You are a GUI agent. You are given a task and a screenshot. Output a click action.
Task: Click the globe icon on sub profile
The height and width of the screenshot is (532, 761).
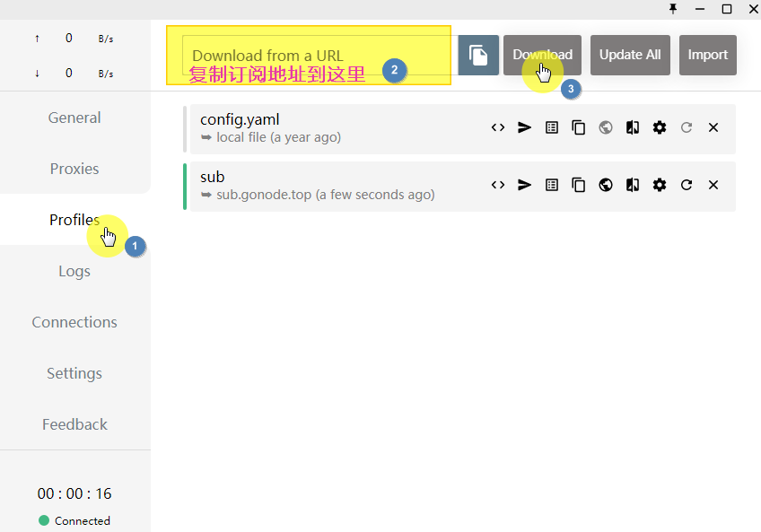point(606,185)
